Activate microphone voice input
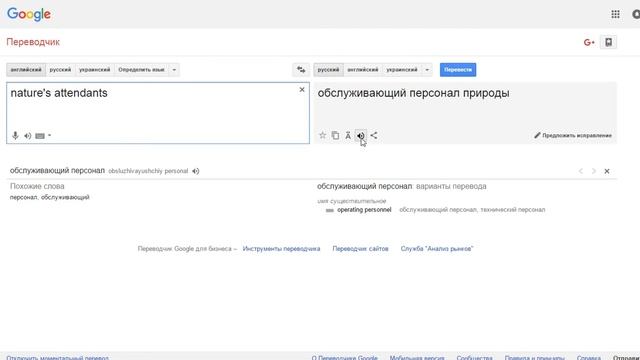 tap(15, 136)
